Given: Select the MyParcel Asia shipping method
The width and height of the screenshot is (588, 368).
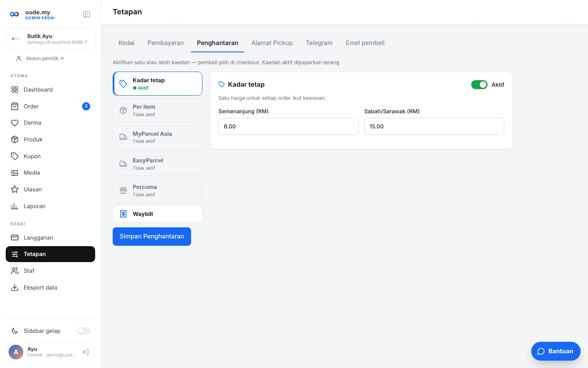Looking at the screenshot, I should (158, 137).
